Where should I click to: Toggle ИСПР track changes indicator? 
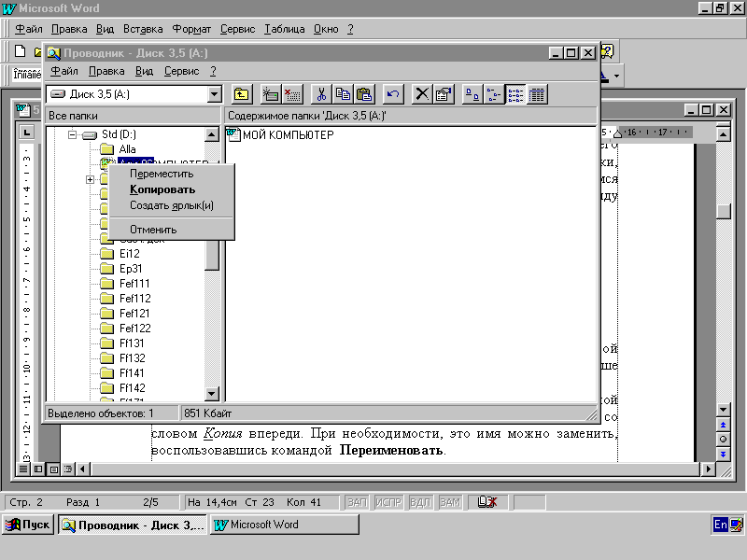click(388, 502)
